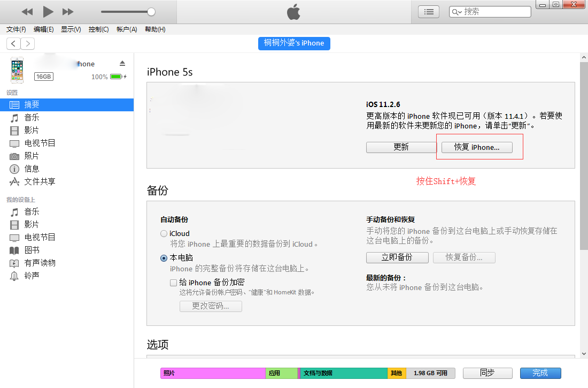Image resolution: width=588 pixels, height=388 pixels.
Task: Go back with the left arrow
Action: (x=13, y=43)
